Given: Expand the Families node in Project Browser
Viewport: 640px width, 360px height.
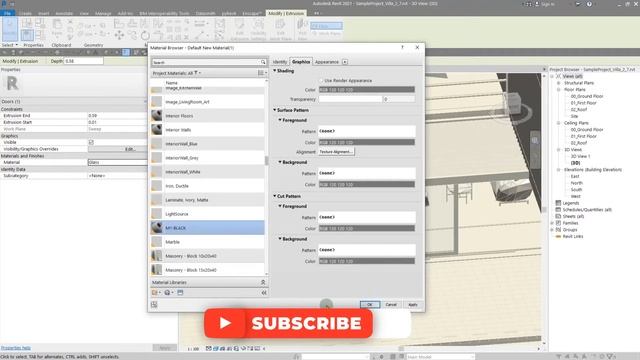Looking at the screenshot, I should [552, 223].
